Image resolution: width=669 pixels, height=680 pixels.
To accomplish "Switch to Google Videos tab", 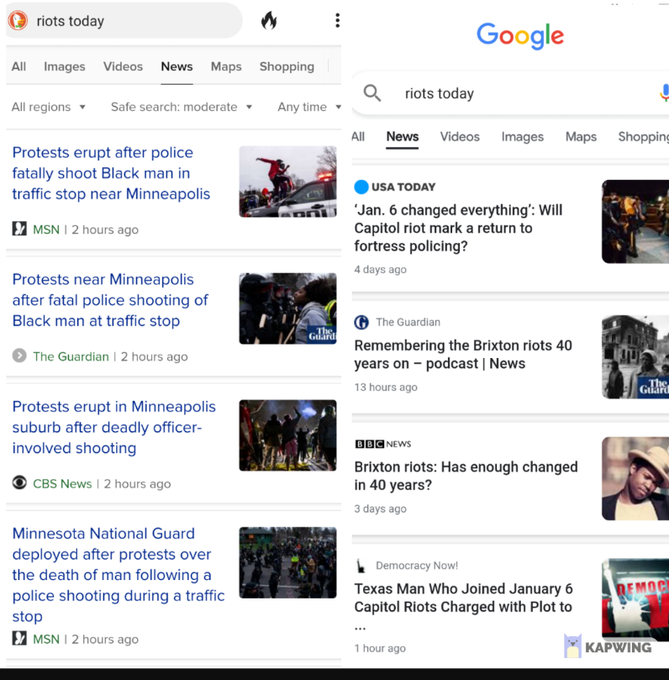I will click(x=460, y=137).
